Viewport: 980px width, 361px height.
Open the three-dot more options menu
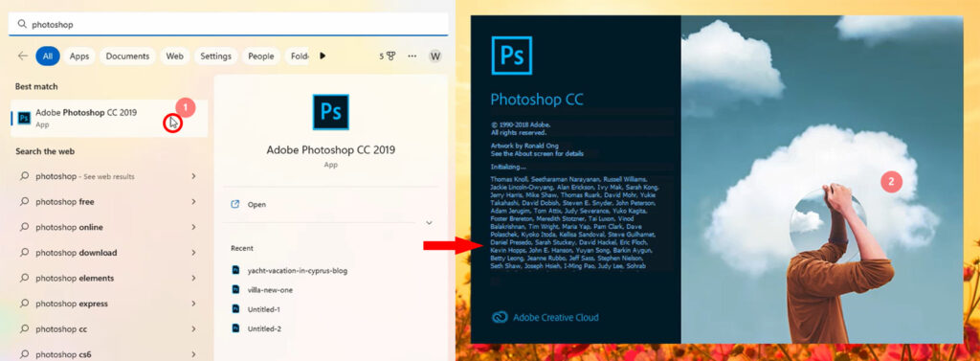412,56
